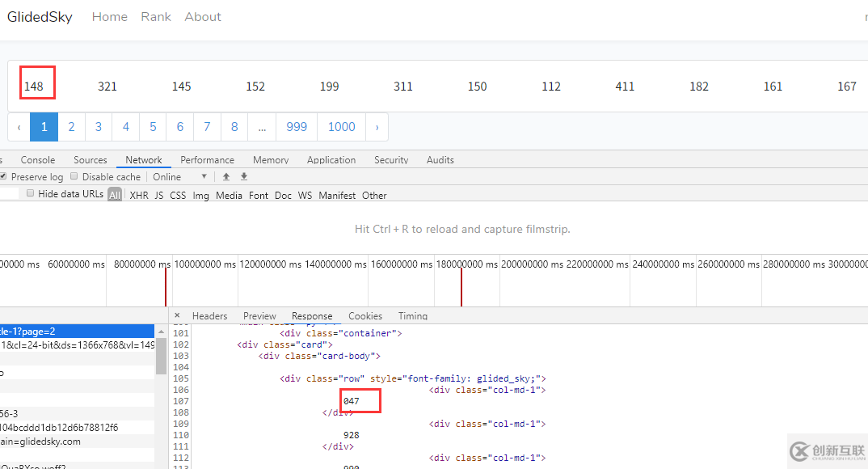Open the Performance tab
The width and height of the screenshot is (868, 469).
tap(207, 159)
